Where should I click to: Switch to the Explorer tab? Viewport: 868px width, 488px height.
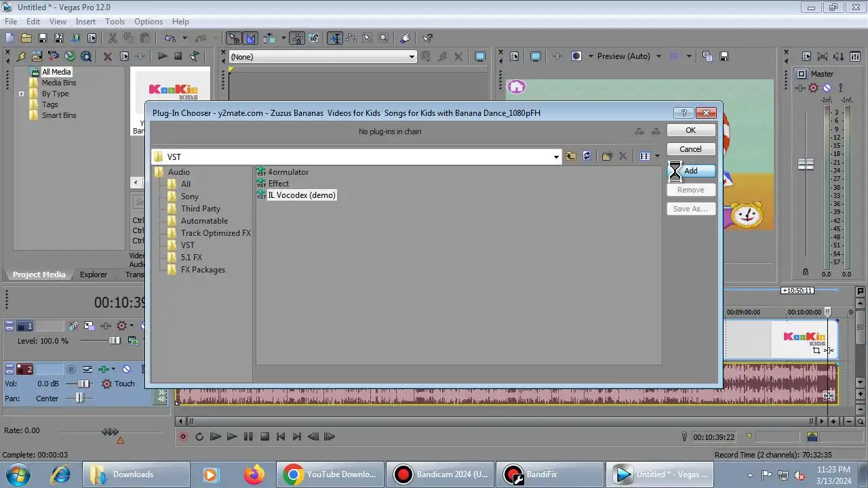click(x=94, y=274)
